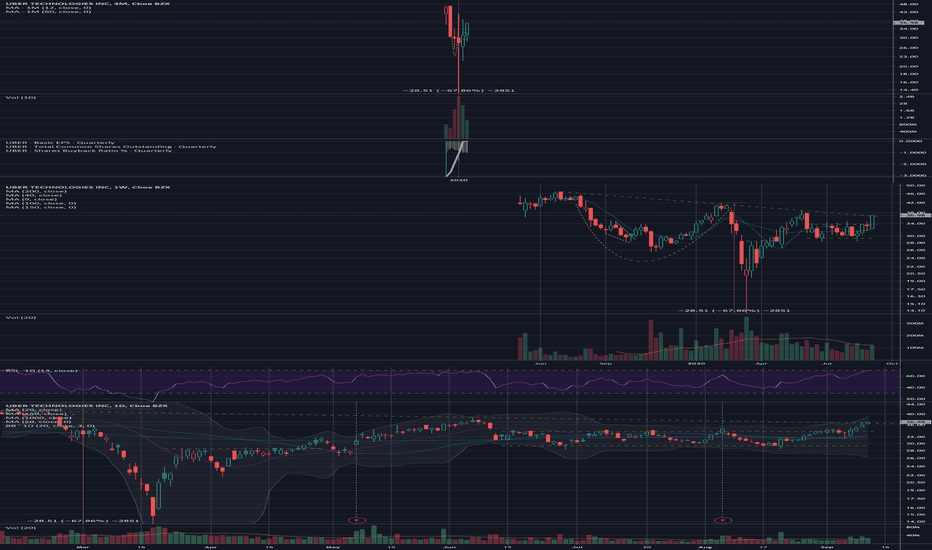The height and width of the screenshot is (550, 932).
Task: Click the August earnings E marker
Action: 722,520
